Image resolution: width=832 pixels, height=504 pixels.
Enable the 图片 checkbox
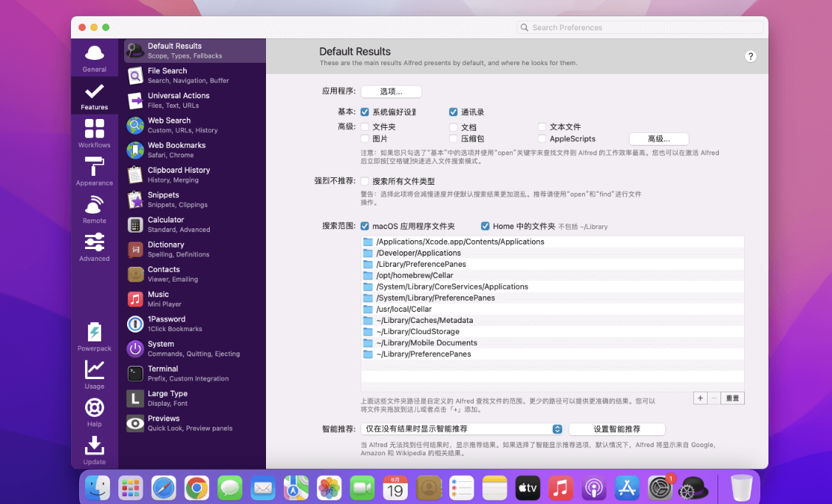pyautogui.click(x=364, y=138)
